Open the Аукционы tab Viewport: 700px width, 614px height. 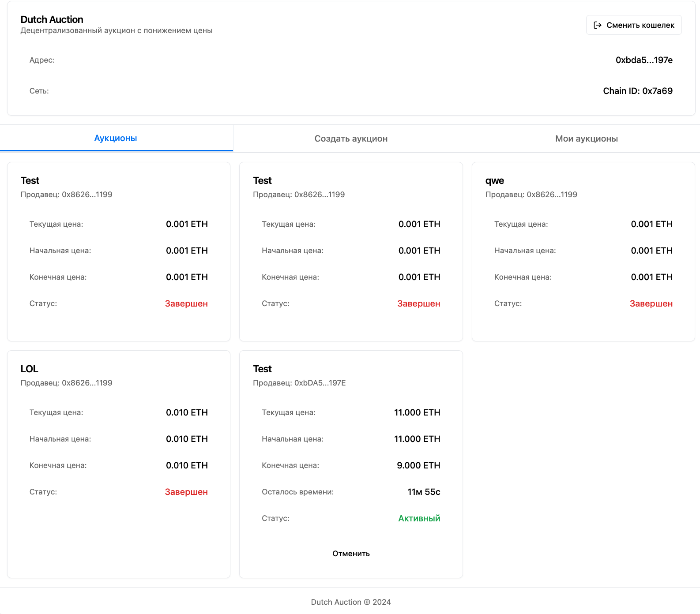tap(116, 138)
